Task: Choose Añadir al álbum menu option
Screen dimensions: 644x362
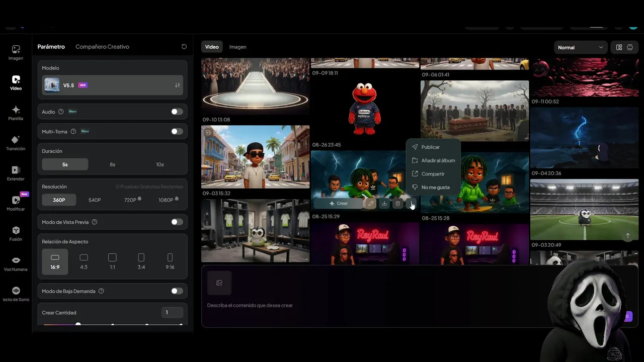Action: point(433,160)
